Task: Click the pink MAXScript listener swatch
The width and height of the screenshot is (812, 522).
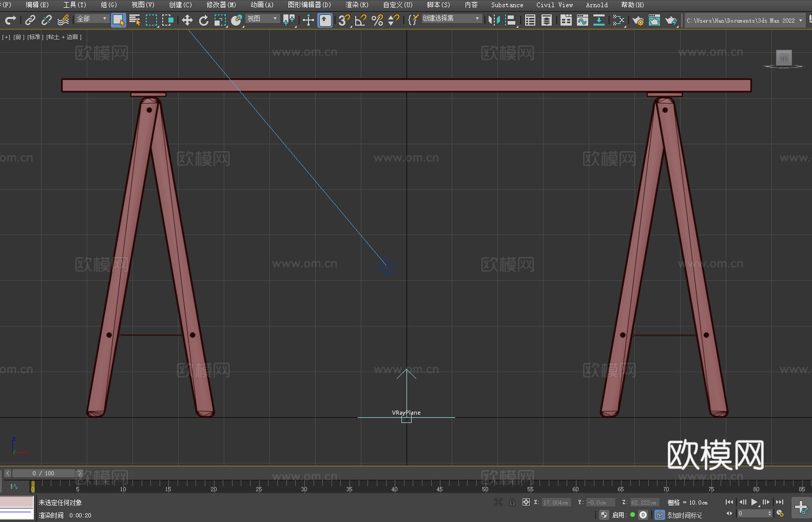Action: [17, 501]
